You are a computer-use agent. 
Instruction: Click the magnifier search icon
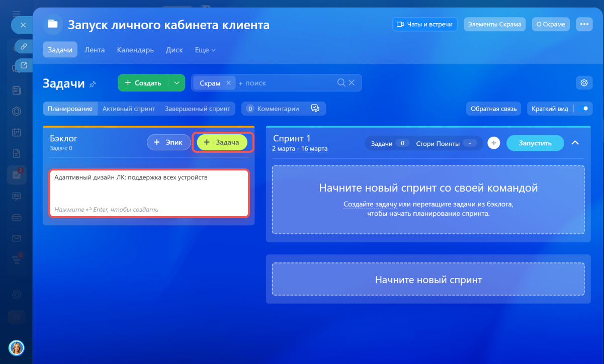point(341,83)
